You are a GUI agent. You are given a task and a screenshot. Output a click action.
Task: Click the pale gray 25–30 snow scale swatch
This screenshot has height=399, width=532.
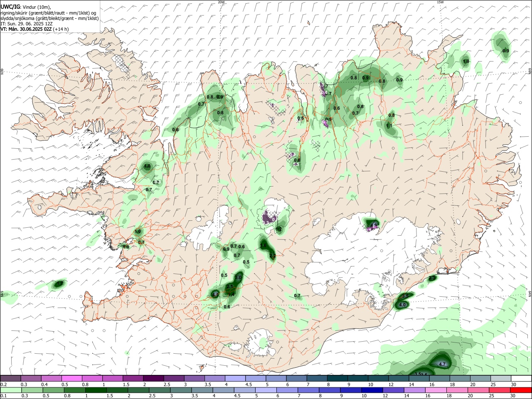point(501,379)
